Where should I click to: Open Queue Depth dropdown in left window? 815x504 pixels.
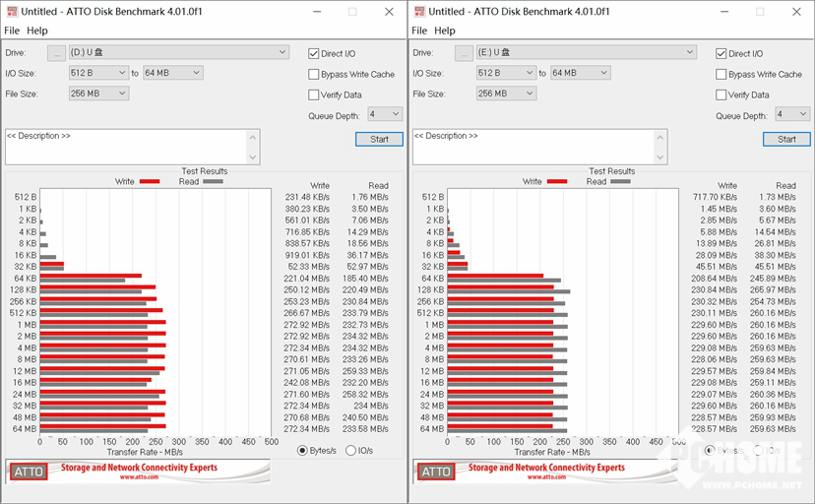[x=385, y=114]
